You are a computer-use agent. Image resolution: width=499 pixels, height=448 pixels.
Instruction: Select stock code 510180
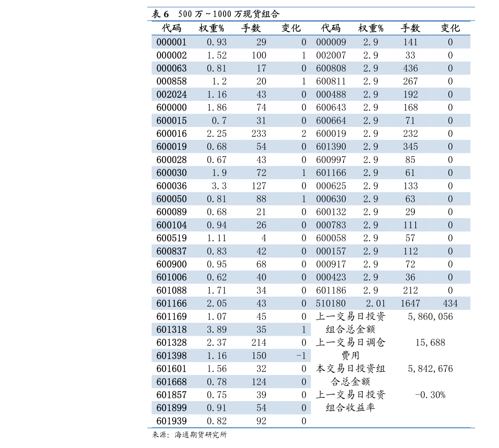pos(331,304)
